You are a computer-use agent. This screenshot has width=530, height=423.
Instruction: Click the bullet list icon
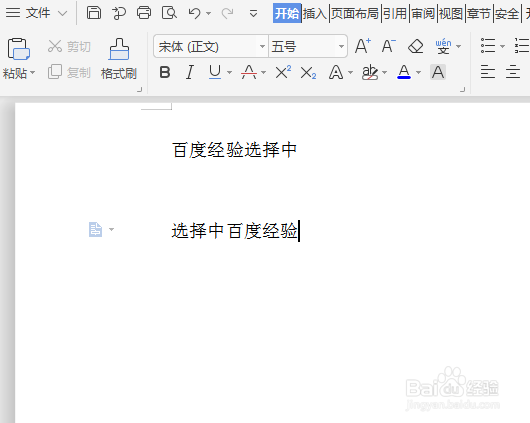coord(488,46)
